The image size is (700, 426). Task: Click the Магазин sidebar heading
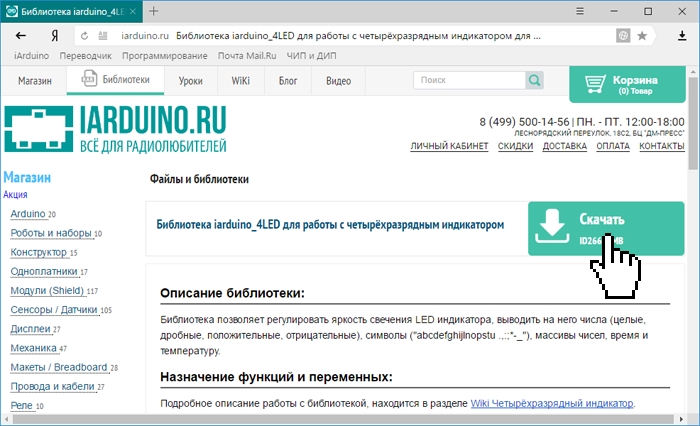(27, 177)
